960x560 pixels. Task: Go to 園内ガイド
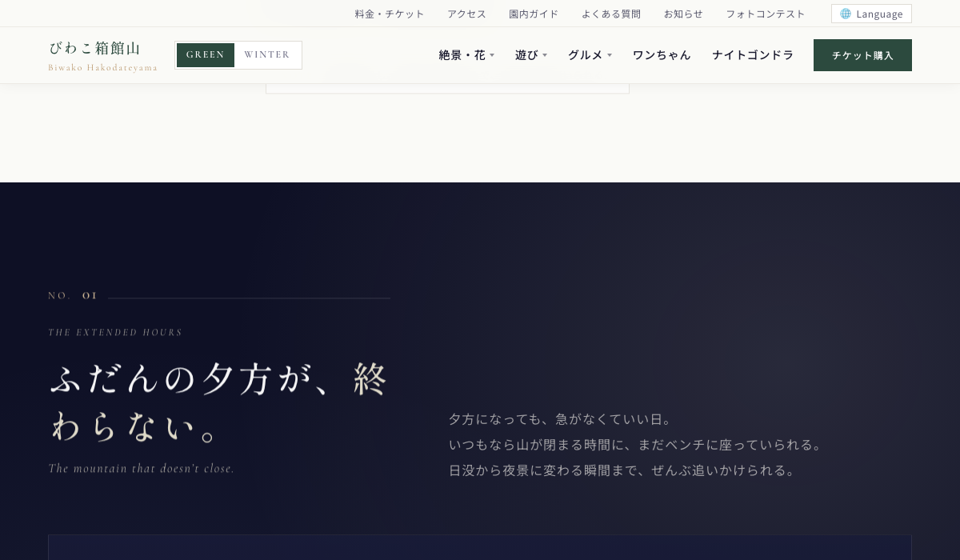pyautogui.click(x=534, y=14)
